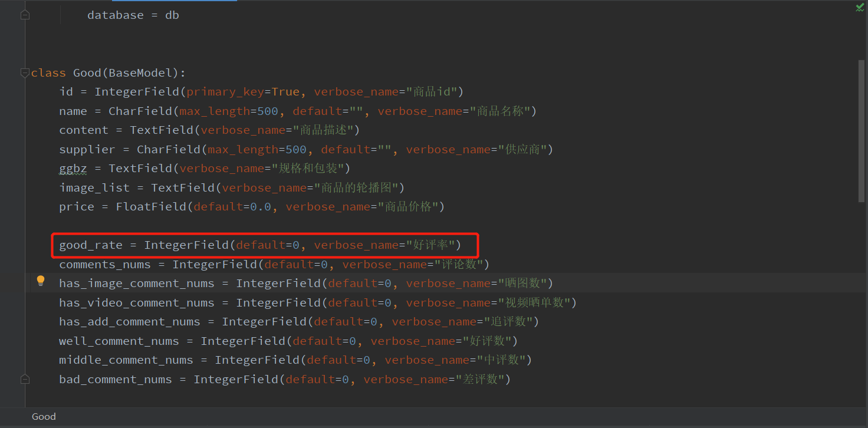The height and width of the screenshot is (428, 868).
Task: Click the 'has_video_comment_nums' variable
Action: tap(137, 302)
